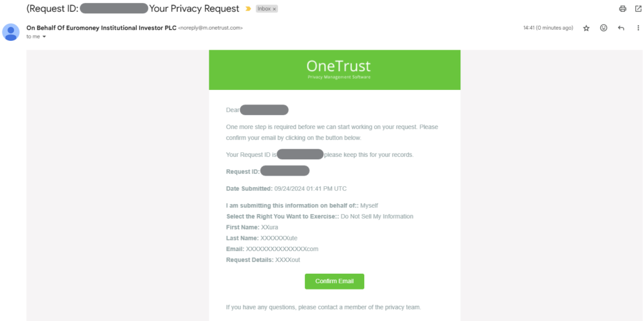Click the "Privacy Management Software" tagline
Screen dimensions: 644x321
coord(338,77)
